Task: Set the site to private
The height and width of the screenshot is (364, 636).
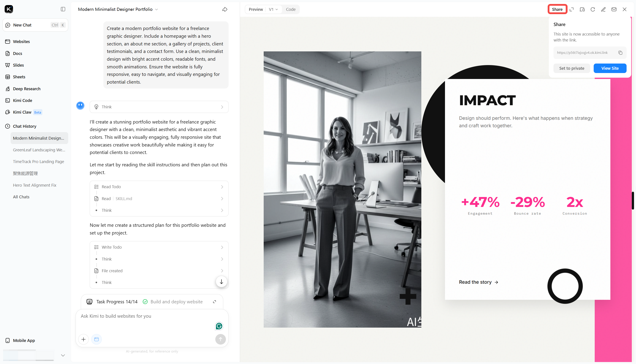Action: pyautogui.click(x=572, y=68)
